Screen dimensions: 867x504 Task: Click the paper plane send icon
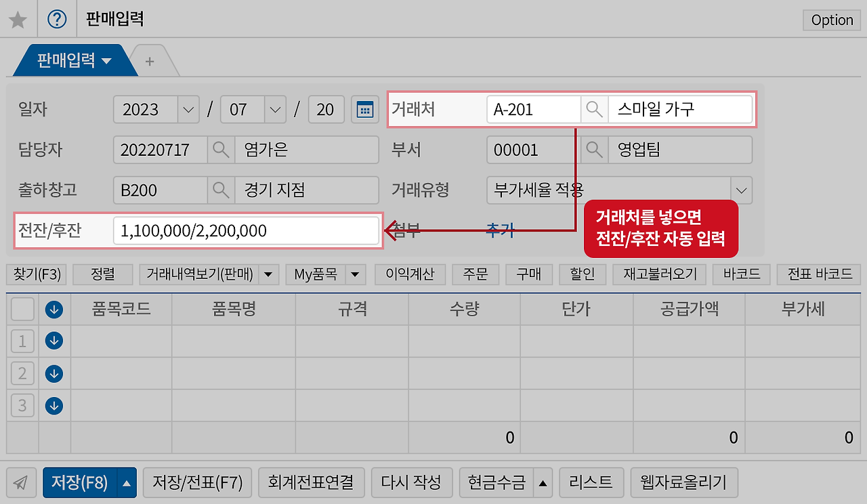tap(21, 483)
